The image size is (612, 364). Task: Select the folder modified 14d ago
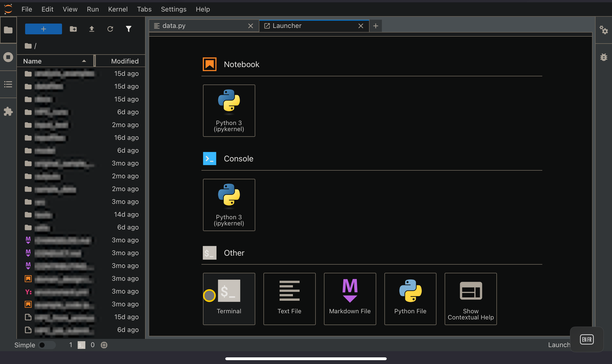coord(81,215)
